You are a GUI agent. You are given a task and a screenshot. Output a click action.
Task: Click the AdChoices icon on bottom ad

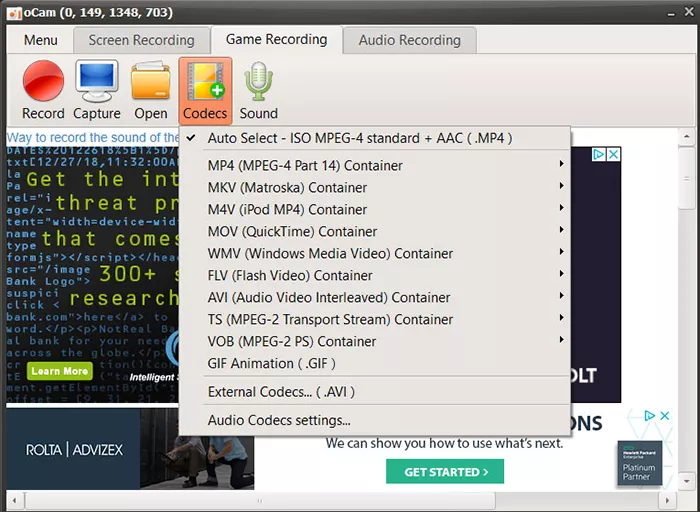(650, 416)
